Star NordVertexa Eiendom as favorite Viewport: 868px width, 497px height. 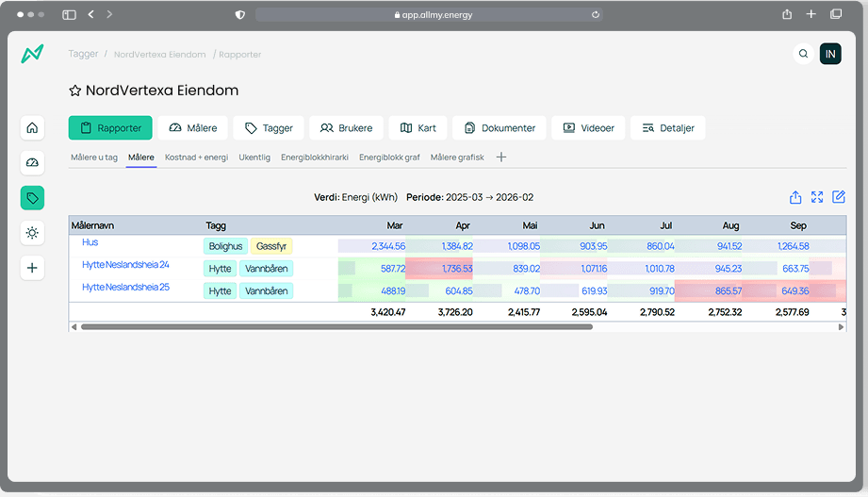pyautogui.click(x=75, y=91)
